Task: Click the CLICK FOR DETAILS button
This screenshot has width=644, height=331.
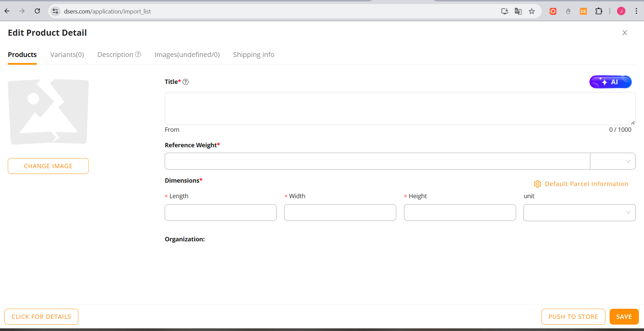Action: tap(41, 317)
